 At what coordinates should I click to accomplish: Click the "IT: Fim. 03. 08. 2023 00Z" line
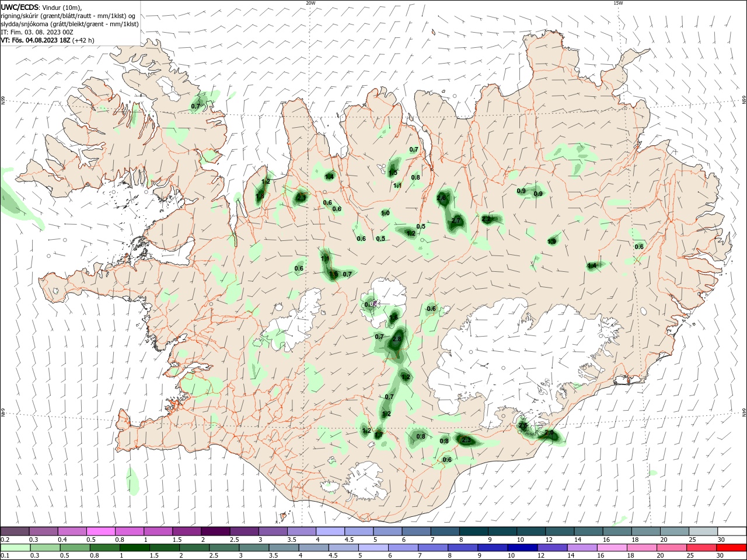tap(37, 32)
